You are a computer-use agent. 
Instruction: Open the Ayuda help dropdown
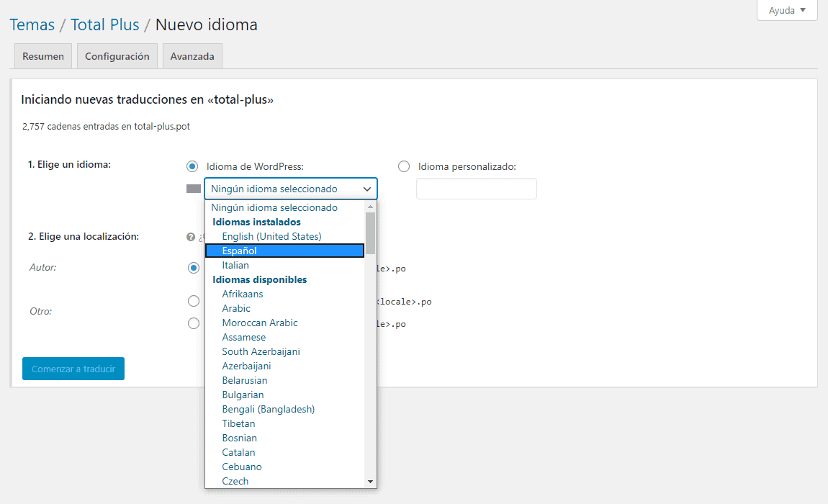pyautogui.click(x=787, y=10)
